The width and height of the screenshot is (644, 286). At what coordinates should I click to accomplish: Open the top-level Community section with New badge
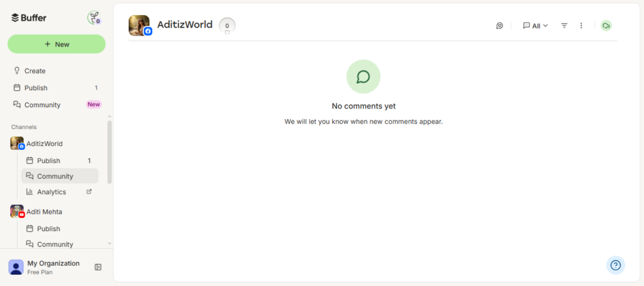(56, 105)
